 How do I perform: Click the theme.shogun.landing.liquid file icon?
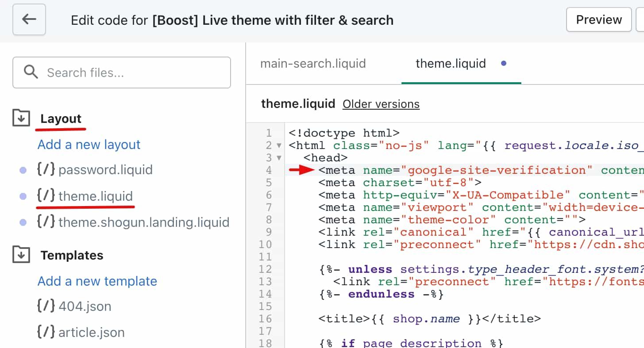[x=46, y=222]
